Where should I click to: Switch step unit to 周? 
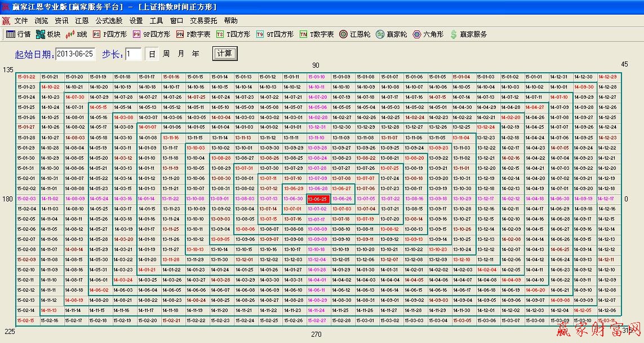[165, 53]
